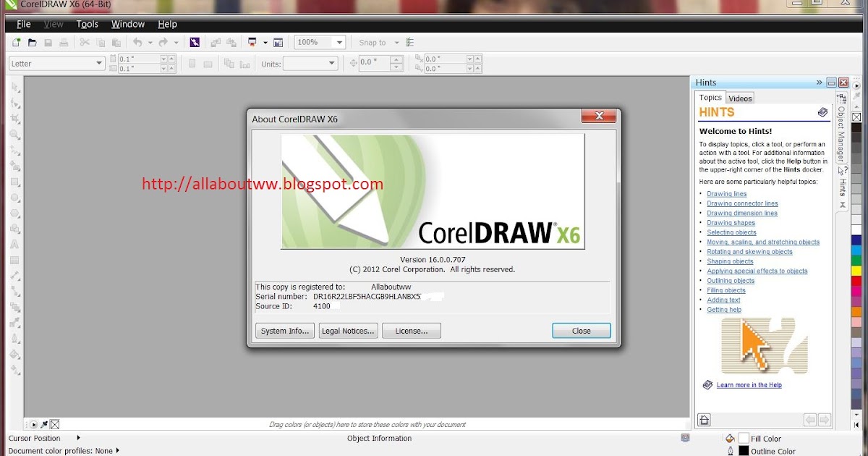Select the Crop tool in toolbox
Screen dimensions: 868x456
tap(14, 119)
